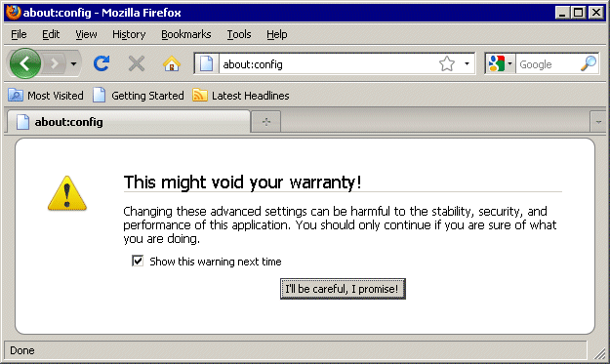Screen dimensions: 610x364
Task: Maximize the Firefox window
Action: [x=579, y=13]
